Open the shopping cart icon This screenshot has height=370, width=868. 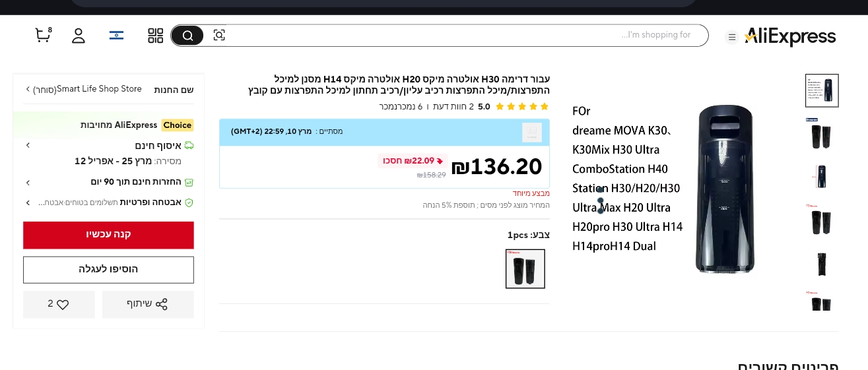pyautogui.click(x=43, y=35)
